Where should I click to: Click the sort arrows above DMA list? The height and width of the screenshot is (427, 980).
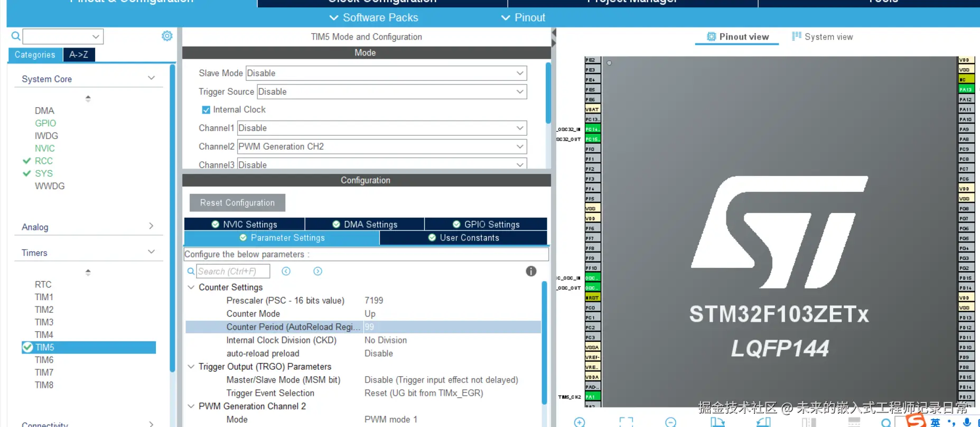coord(88,98)
